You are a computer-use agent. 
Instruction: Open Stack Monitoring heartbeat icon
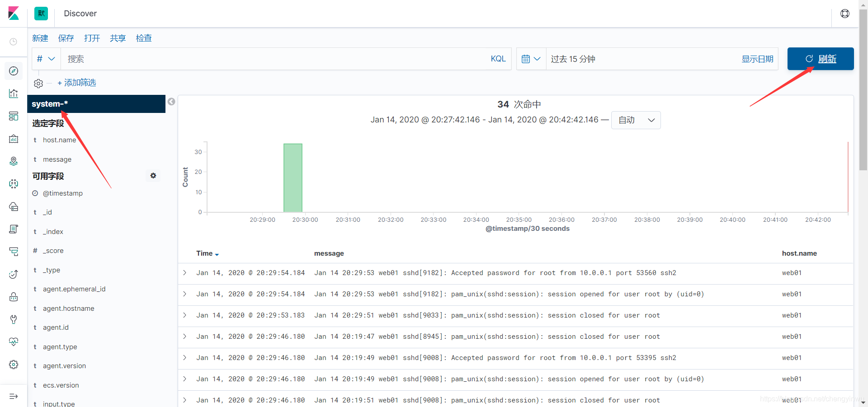[14, 342]
